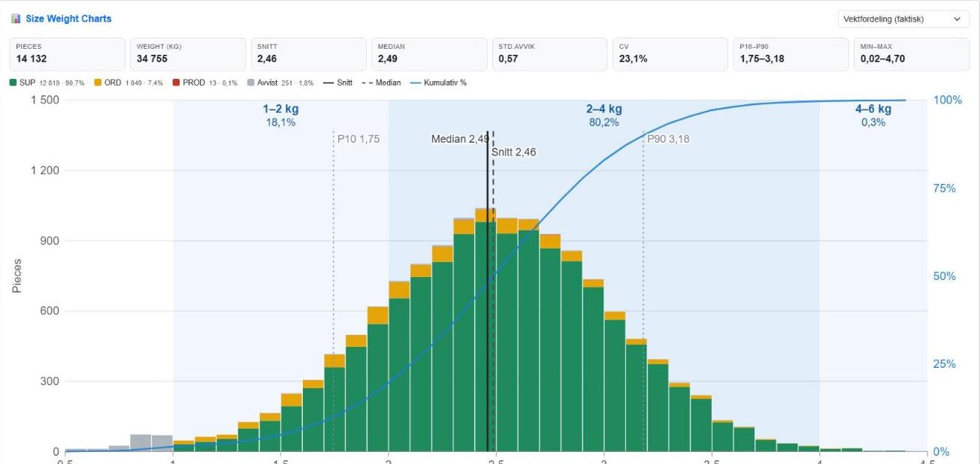Open the Vektfordeling (faktisk) dropdown

[903, 19]
